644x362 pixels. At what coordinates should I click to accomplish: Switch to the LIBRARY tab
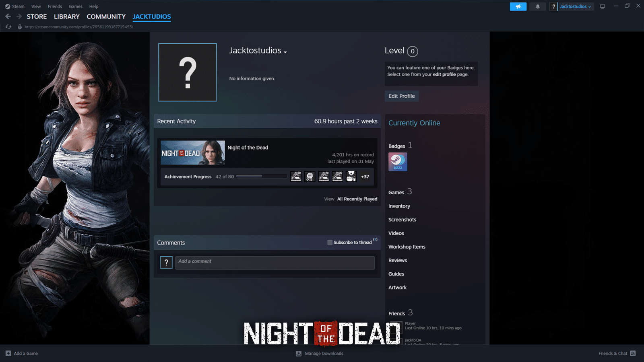tap(67, 16)
